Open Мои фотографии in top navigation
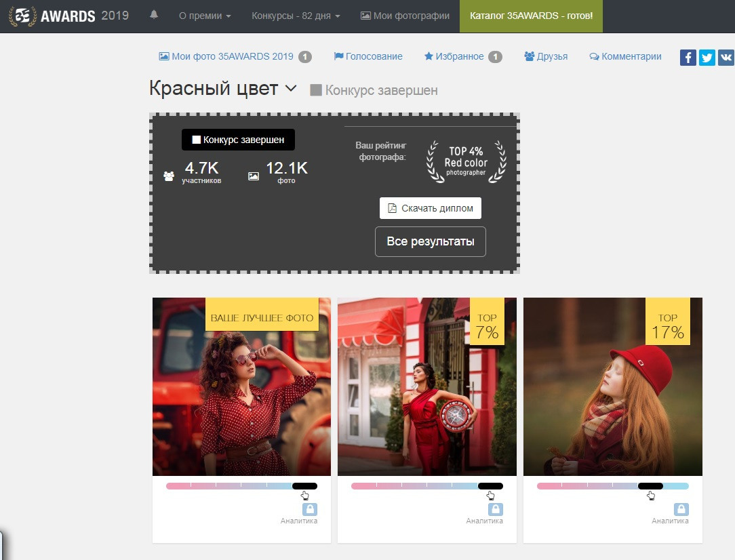The width and height of the screenshot is (735, 560). [x=405, y=16]
